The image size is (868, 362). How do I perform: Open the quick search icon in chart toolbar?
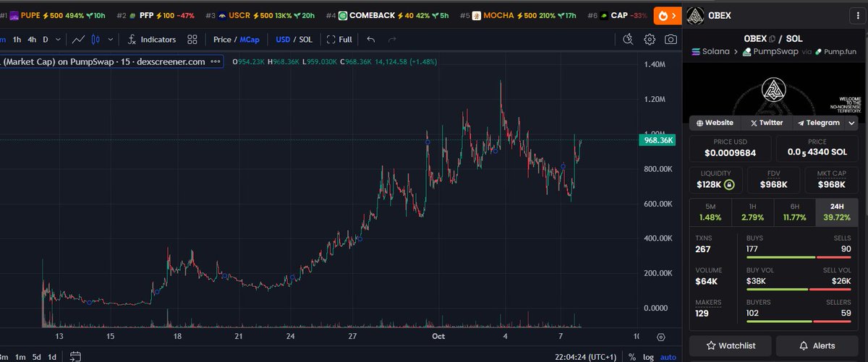coord(628,40)
